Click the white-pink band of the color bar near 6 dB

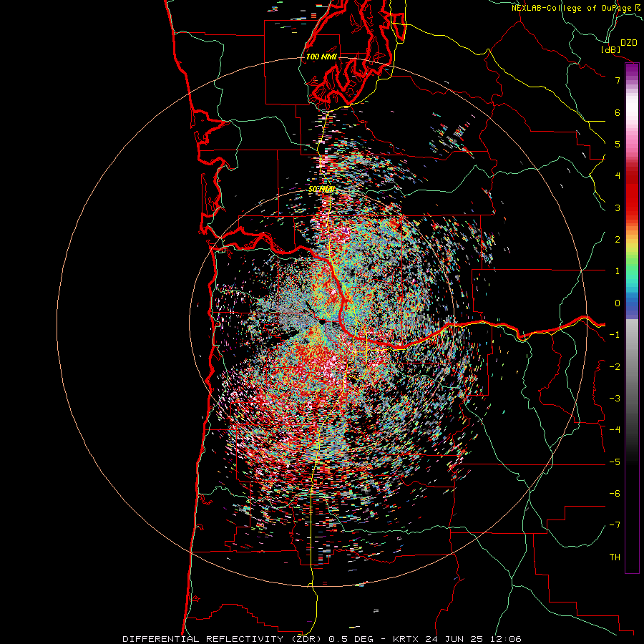coord(632,112)
